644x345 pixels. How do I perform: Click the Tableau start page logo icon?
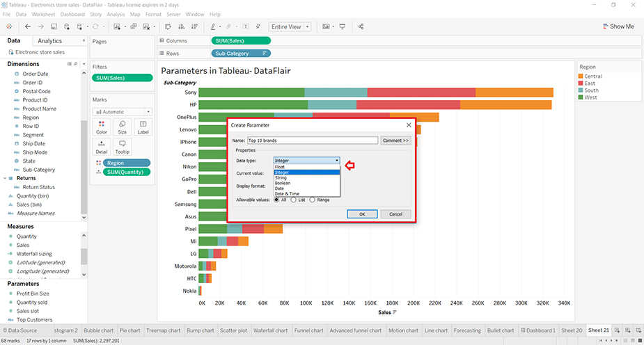[x=9, y=26]
